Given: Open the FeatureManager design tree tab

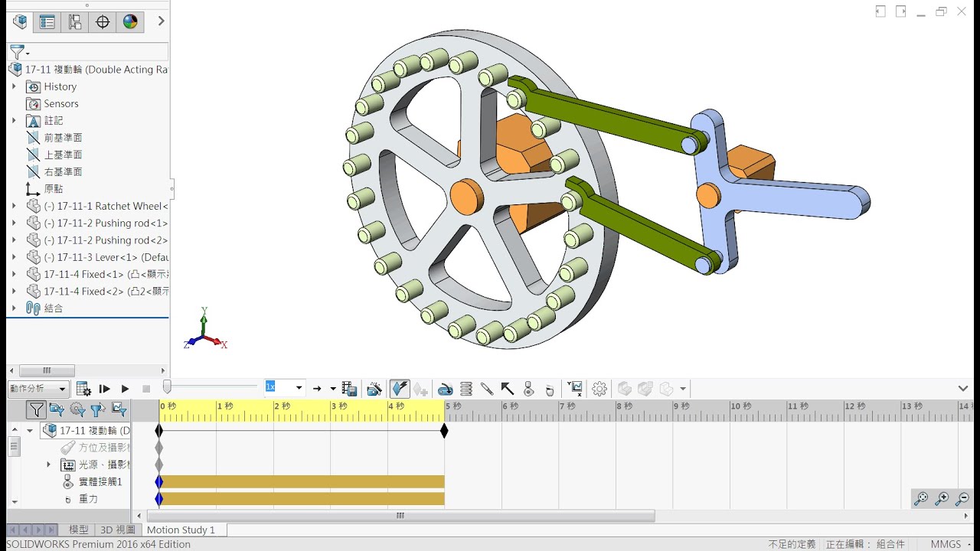Looking at the screenshot, I should [x=20, y=21].
